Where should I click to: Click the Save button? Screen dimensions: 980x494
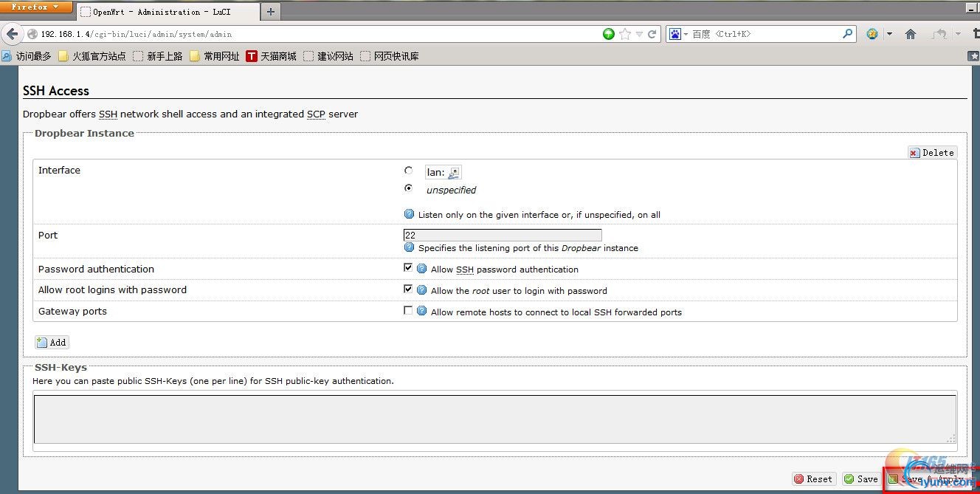pos(861,478)
